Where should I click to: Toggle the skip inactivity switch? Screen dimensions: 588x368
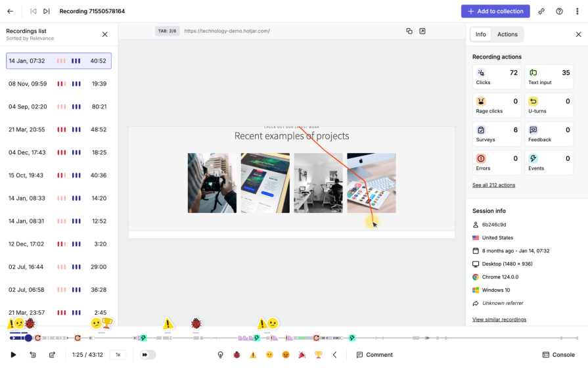point(148,355)
